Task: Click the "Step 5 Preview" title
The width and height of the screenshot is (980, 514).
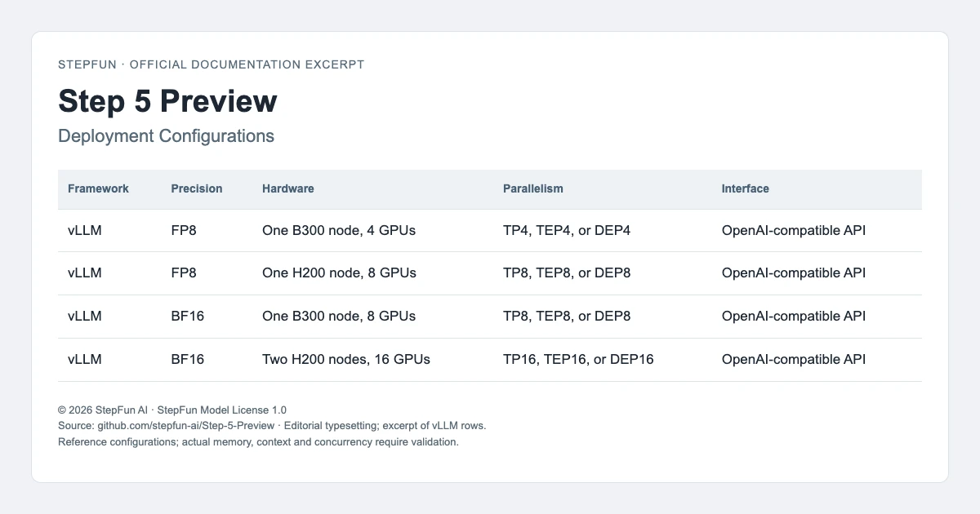Action: pyautogui.click(x=167, y=102)
